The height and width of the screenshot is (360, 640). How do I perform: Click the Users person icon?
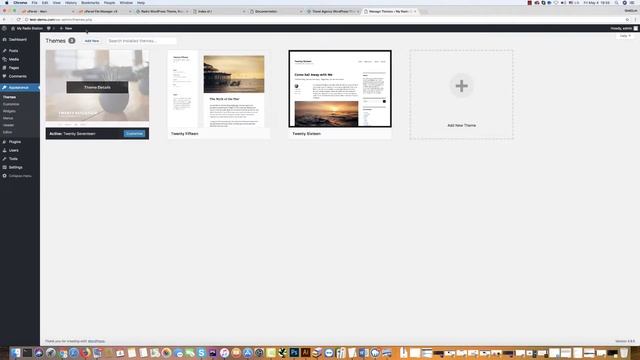(x=4, y=150)
